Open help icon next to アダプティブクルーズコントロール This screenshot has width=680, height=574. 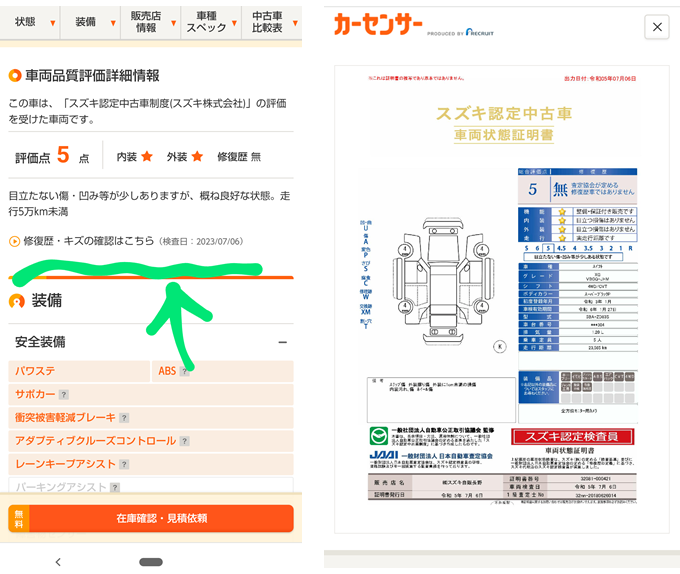tap(184, 441)
